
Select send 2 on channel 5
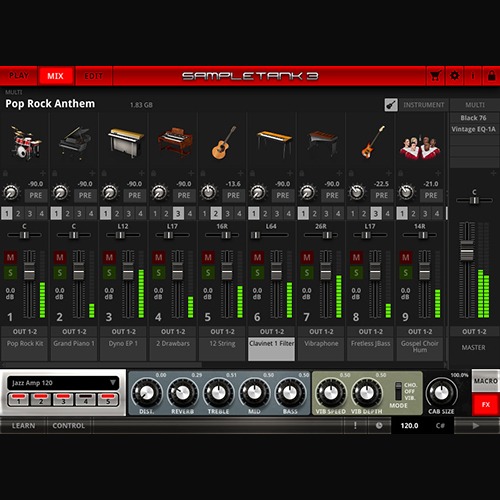pos(216,213)
